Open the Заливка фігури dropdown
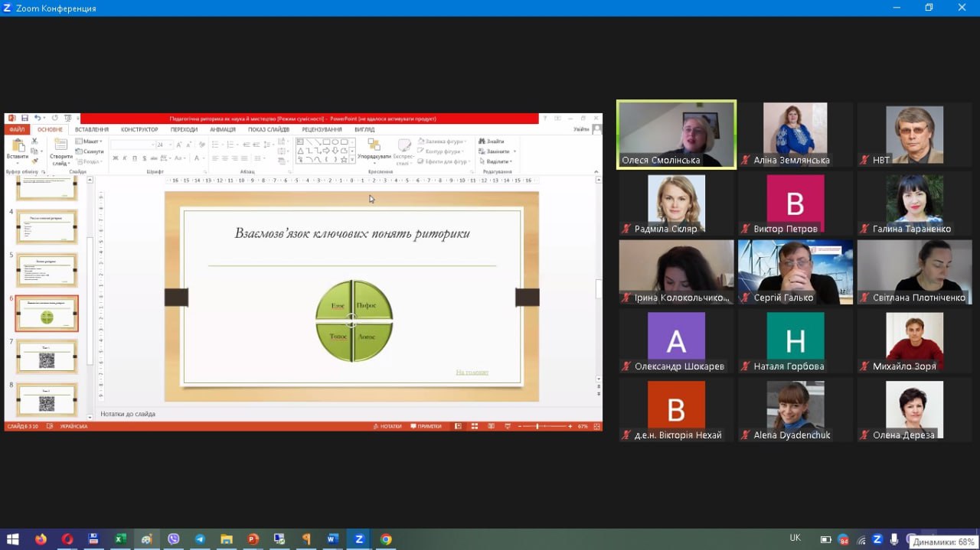Viewport: 980px width, 550px height. click(x=443, y=142)
